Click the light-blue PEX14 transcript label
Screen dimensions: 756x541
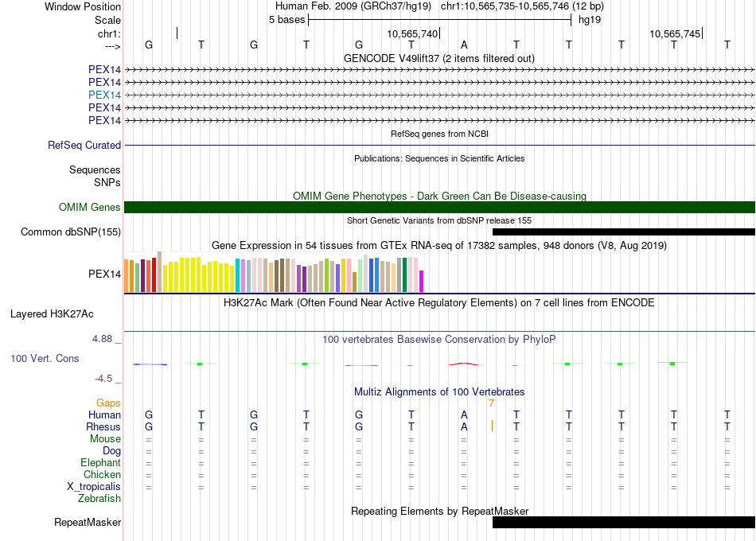click(x=104, y=95)
